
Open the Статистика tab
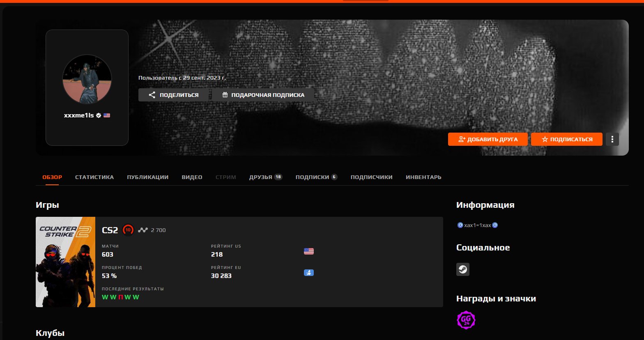(x=94, y=177)
